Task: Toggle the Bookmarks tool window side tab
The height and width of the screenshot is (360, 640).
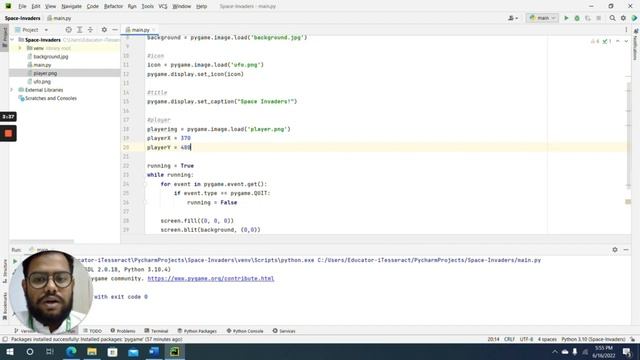Action: (x=4, y=305)
